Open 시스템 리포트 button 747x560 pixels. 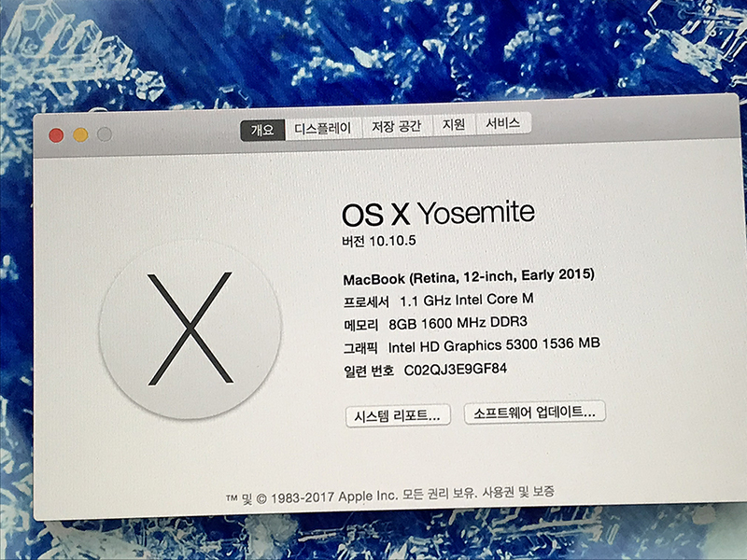click(399, 414)
